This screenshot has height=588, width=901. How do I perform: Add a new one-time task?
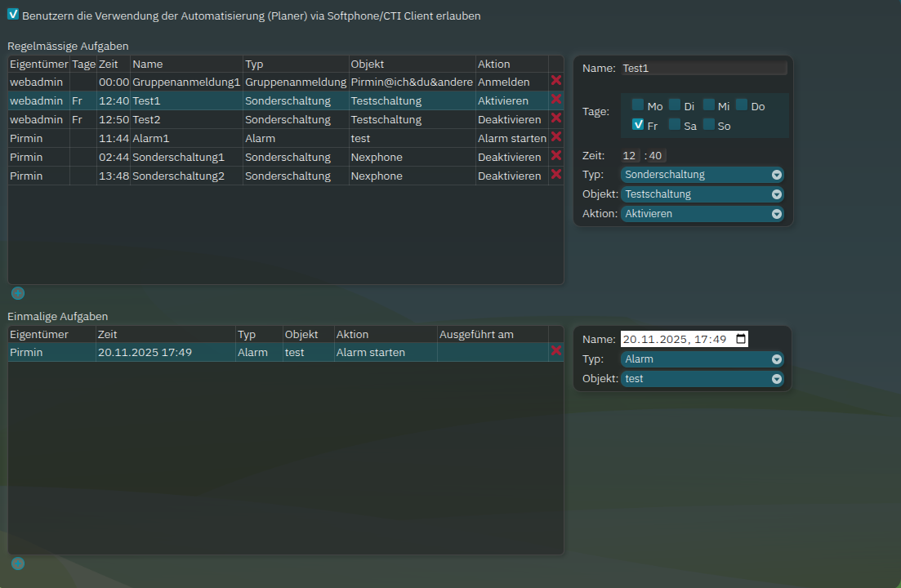(18, 563)
